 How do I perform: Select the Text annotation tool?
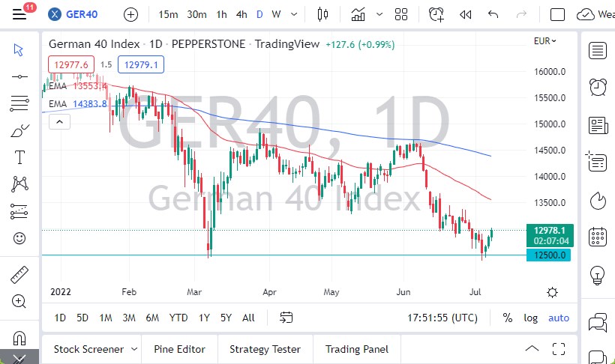19,157
